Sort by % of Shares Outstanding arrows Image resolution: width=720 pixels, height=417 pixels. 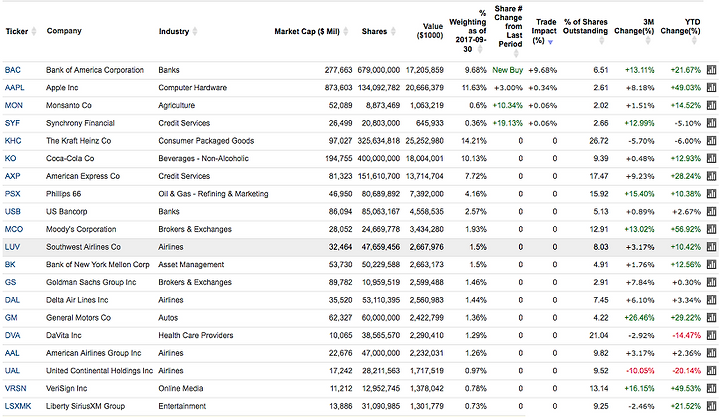(x=601, y=40)
